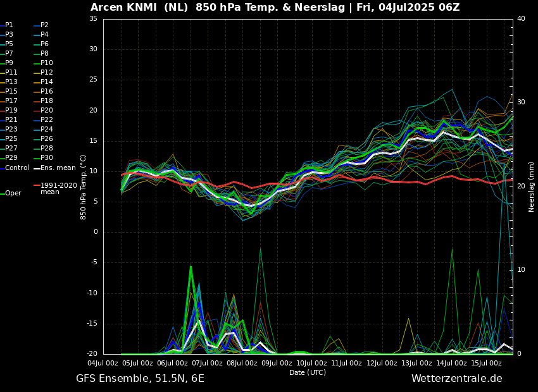Click the 05Jul 00z date tick label
This screenshot has width=538, height=392.
[x=137, y=363]
